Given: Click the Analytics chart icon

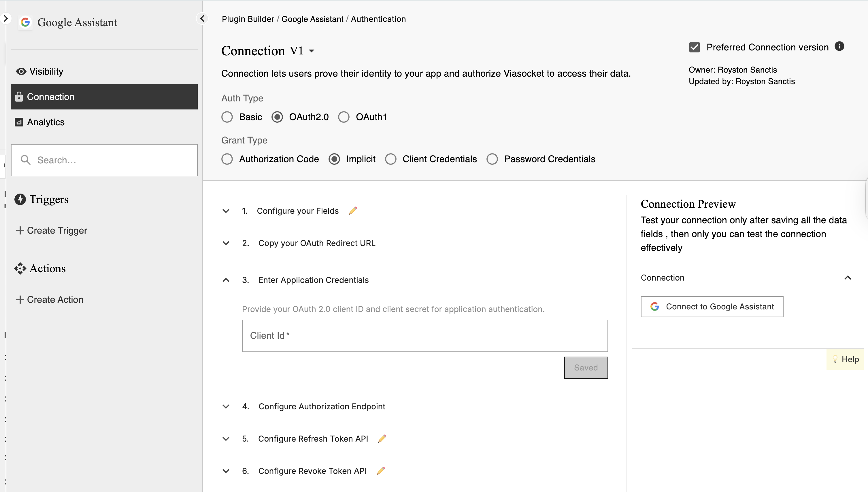Looking at the screenshot, I should 19,122.
